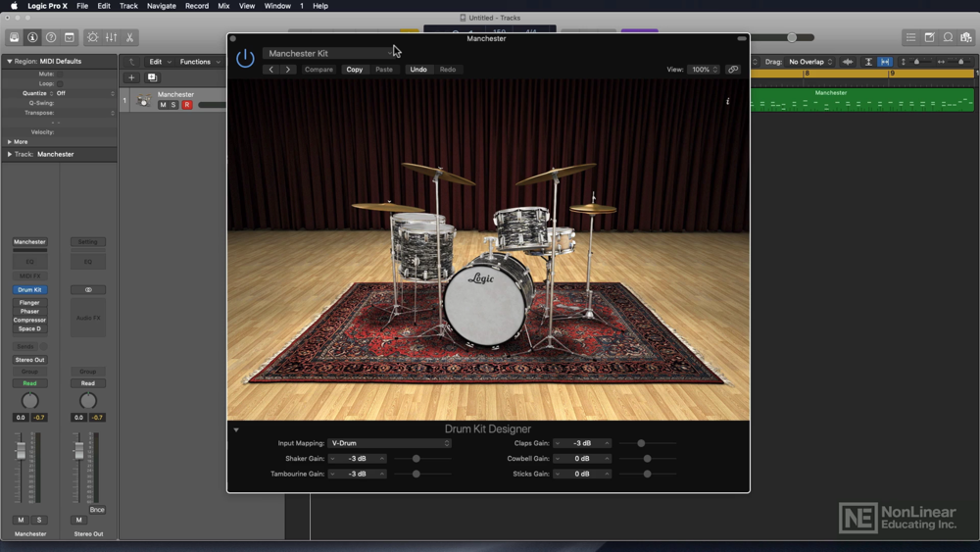Image resolution: width=980 pixels, height=552 pixels.
Task: Expand the More region parameters
Action: (x=10, y=142)
